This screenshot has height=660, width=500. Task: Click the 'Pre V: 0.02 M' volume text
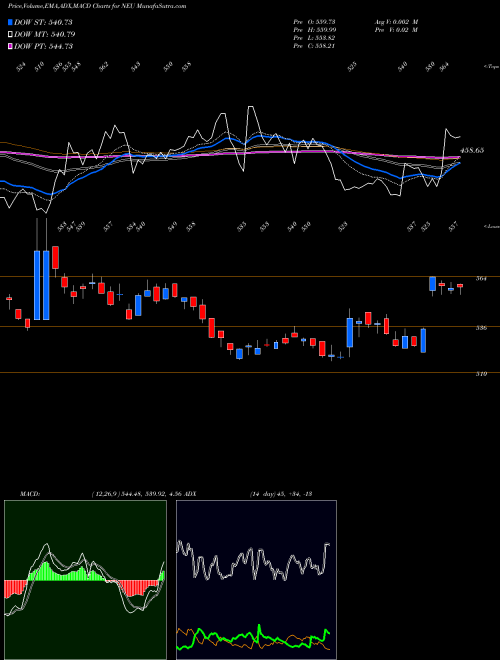pyautogui.click(x=396, y=30)
